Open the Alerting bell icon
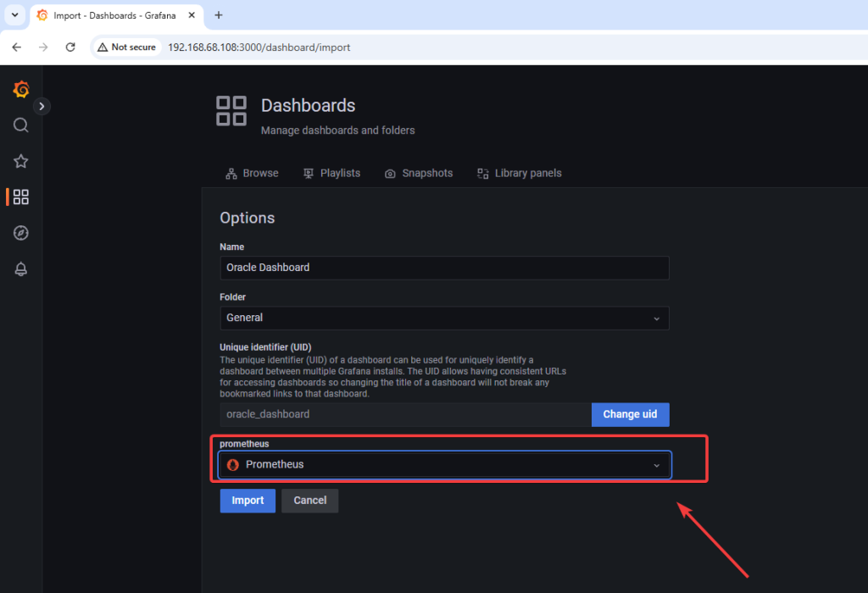Viewport: 868px width, 593px height. [x=21, y=269]
